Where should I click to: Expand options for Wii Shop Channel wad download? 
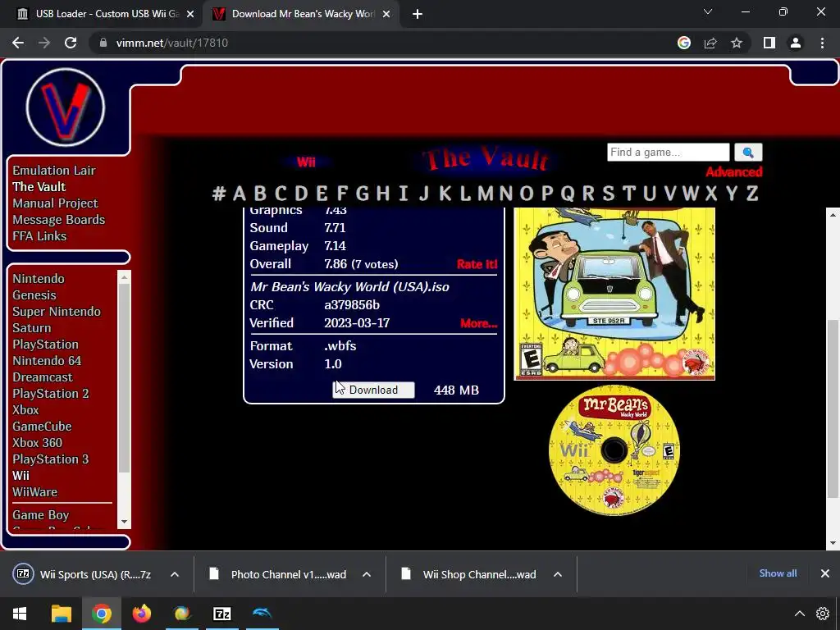[x=558, y=574]
